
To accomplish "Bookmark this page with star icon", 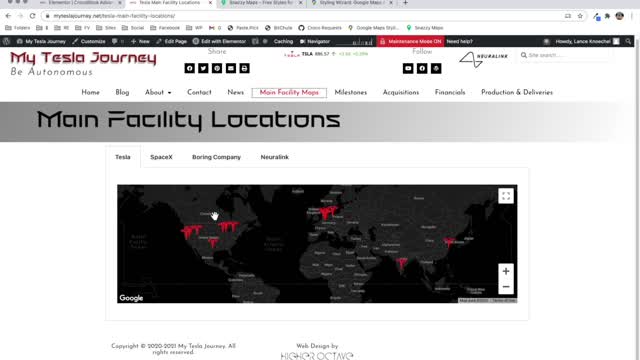I will (580, 16).
